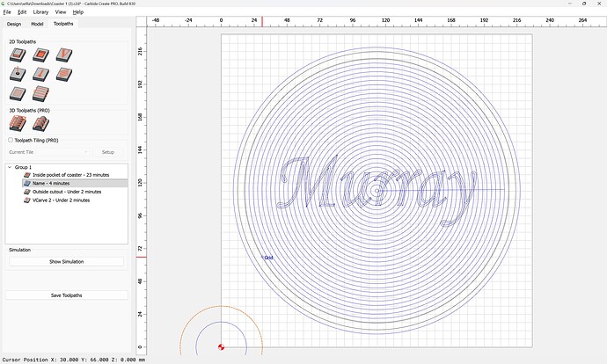This screenshot has width=607, height=364.
Task: Click the striped second icon in third 2D row
Action: 40,94
